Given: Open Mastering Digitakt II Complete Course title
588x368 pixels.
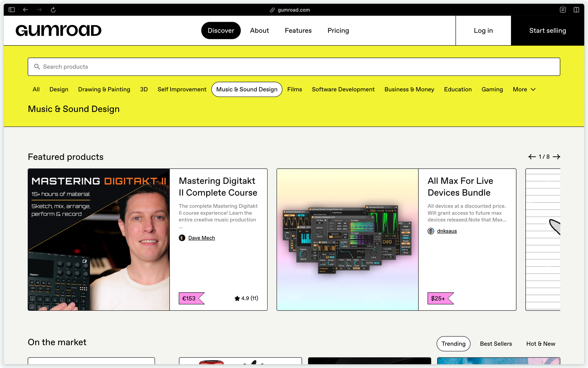Looking at the screenshot, I should coord(218,187).
